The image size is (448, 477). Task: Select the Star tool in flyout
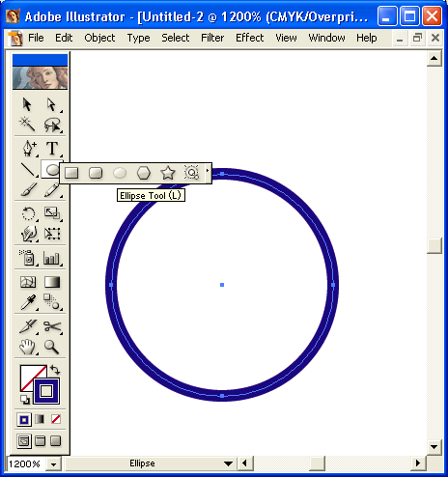[x=168, y=173]
